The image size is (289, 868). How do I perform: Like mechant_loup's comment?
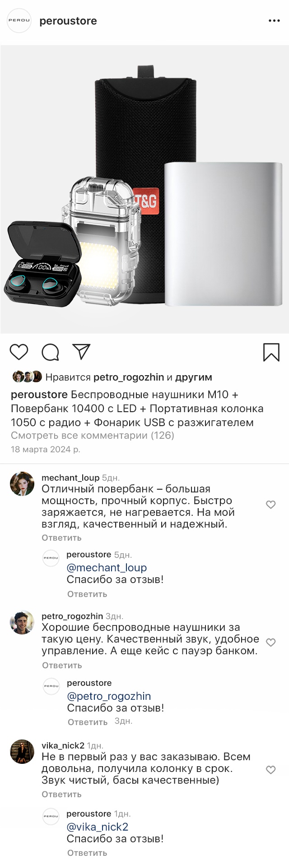point(271,505)
